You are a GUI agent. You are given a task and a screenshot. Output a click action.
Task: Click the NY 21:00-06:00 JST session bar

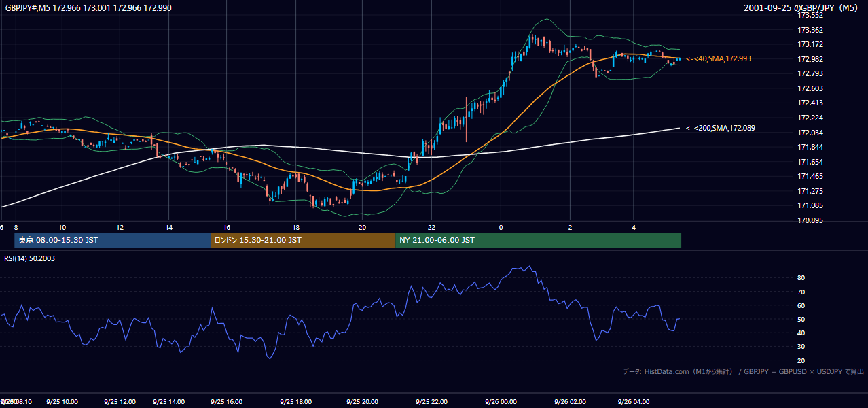click(x=538, y=240)
